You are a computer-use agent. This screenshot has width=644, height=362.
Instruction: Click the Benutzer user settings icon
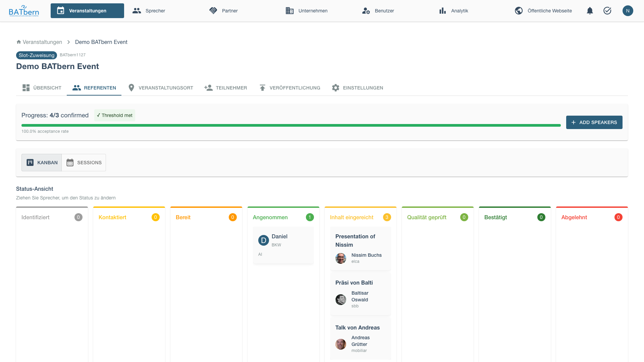click(366, 11)
